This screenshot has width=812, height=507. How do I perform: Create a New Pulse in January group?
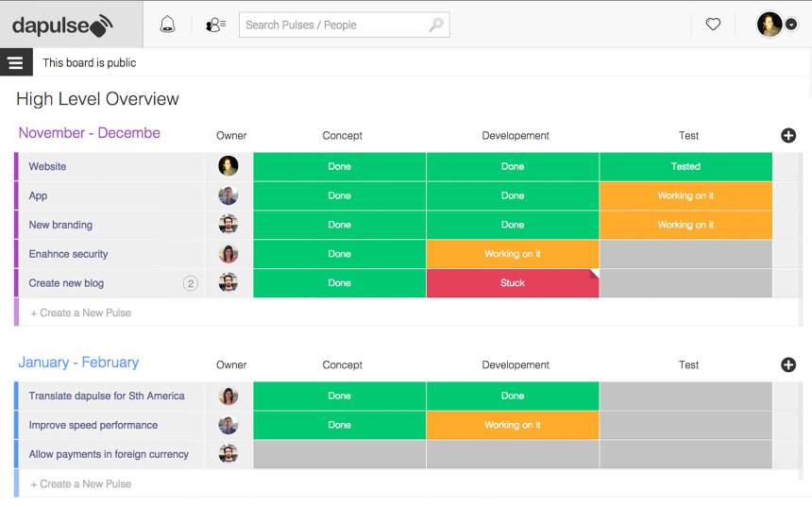click(x=81, y=483)
